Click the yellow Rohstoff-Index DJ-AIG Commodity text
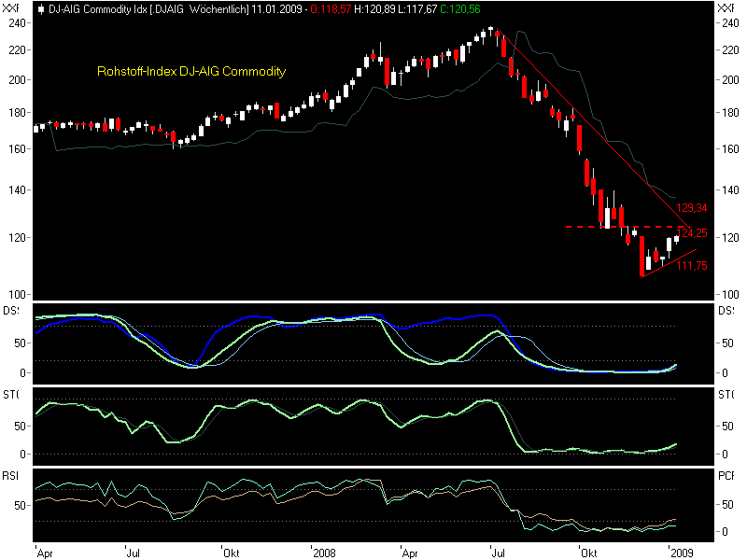 pyautogui.click(x=190, y=70)
